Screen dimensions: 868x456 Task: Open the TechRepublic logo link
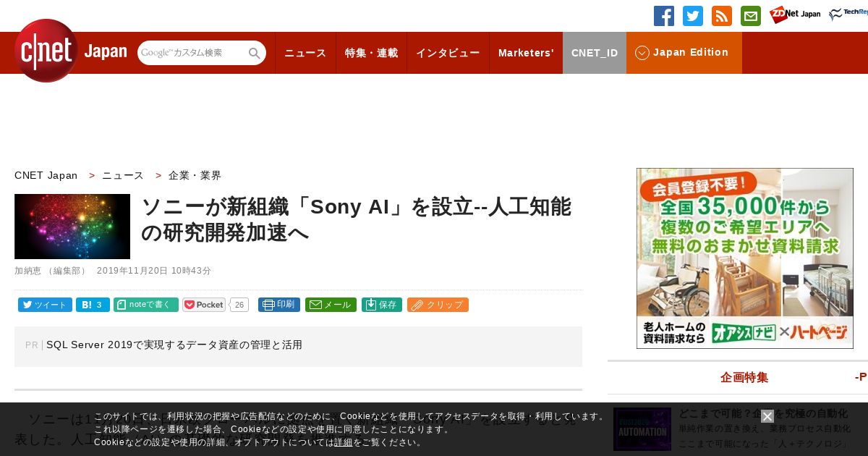pyautogui.click(x=848, y=14)
